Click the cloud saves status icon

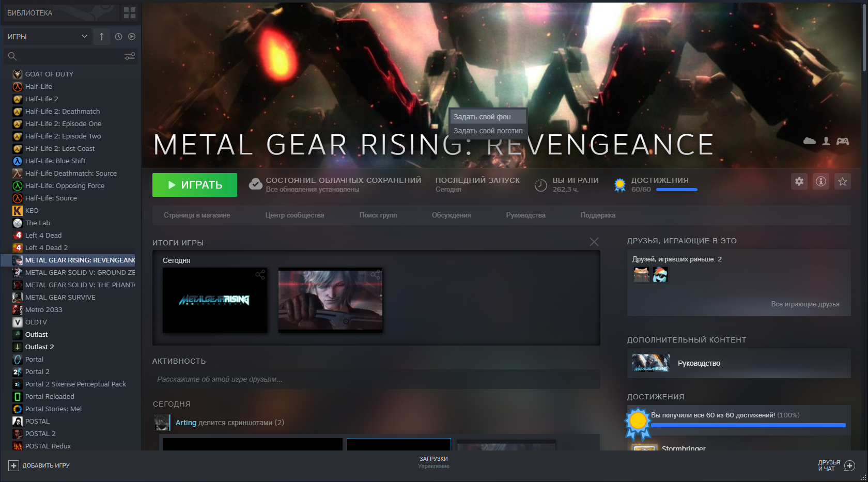pyautogui.click(x=256, y=184)
